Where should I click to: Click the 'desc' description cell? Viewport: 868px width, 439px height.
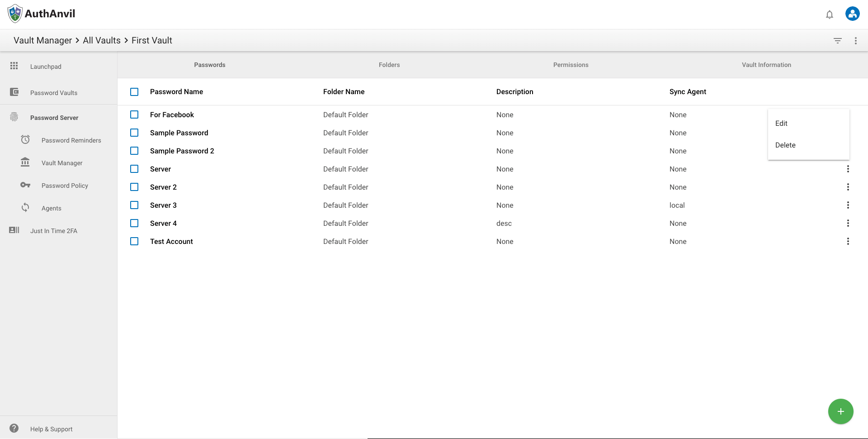click(504, 223)
